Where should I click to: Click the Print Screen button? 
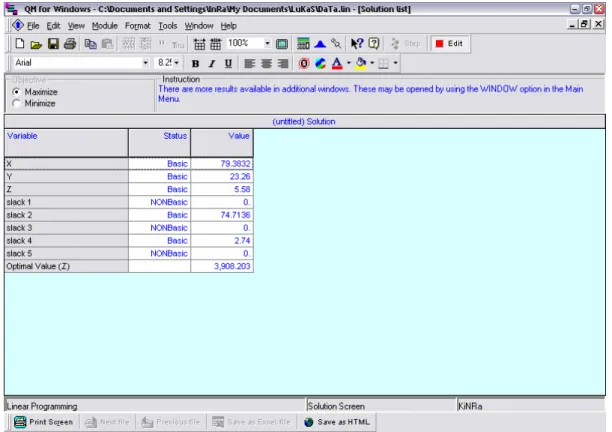point(43,422)
